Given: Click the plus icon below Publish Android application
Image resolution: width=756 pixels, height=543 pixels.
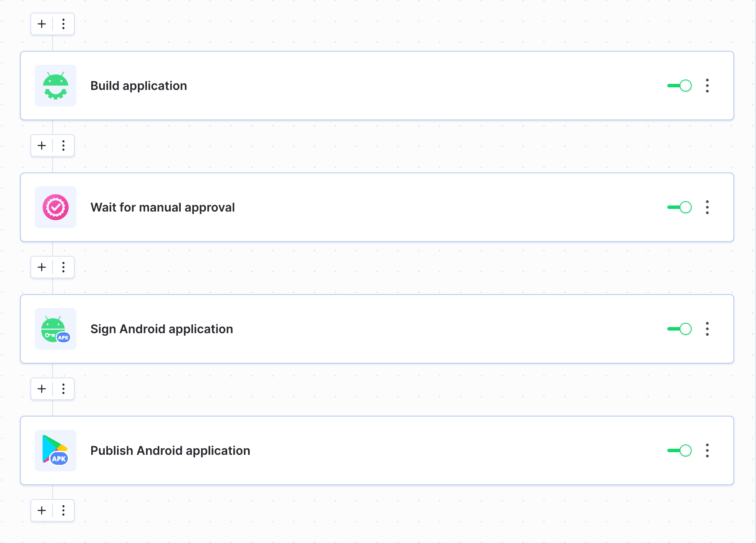Looking at the screenshot, I should 42,510.
